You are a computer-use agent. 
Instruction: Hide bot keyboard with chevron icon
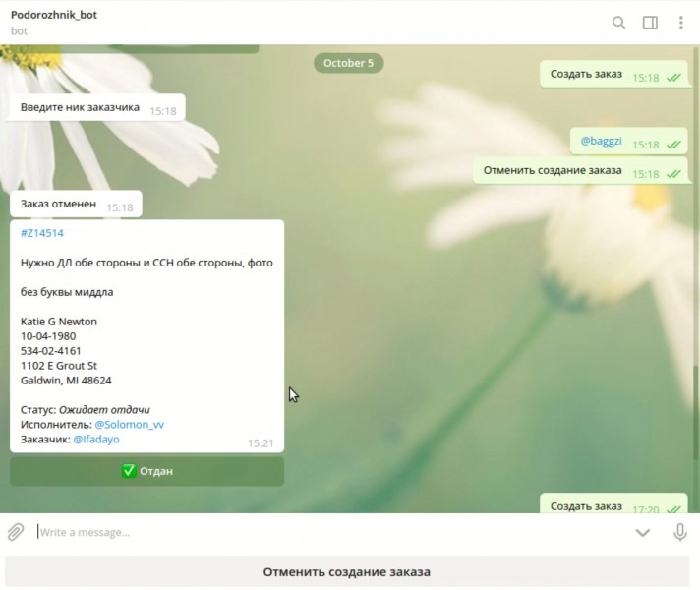642,532
